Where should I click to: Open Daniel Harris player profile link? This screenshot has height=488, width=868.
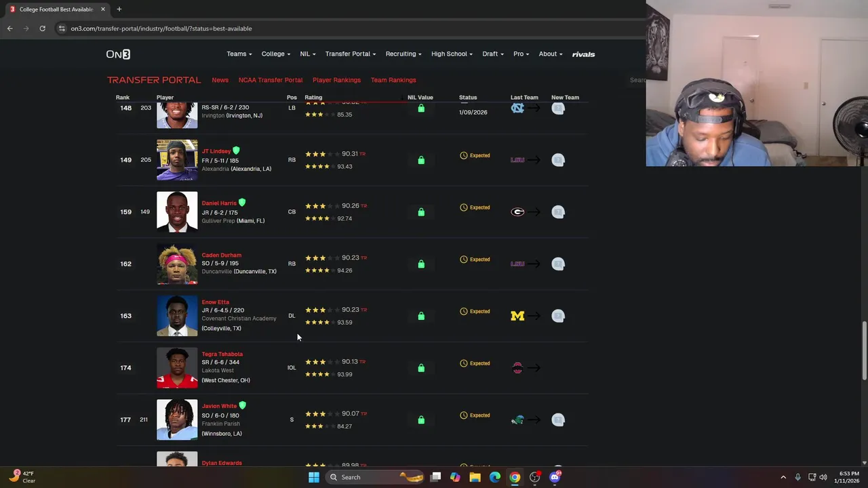tap(219, 203)
